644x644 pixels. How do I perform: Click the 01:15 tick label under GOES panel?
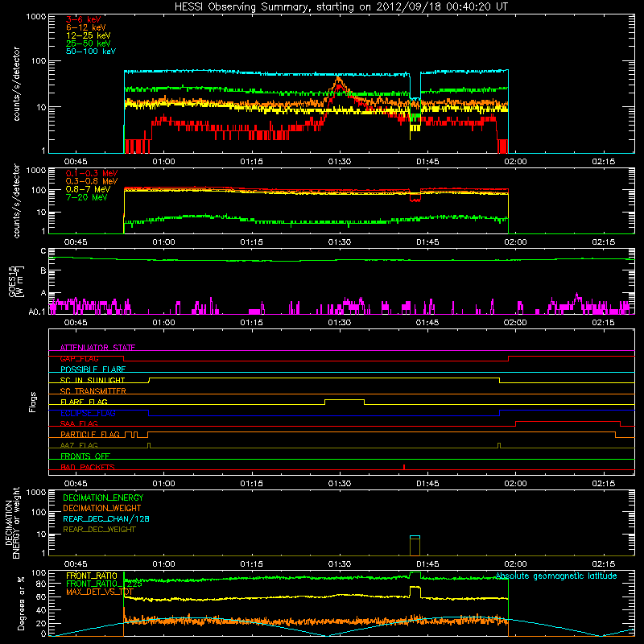click(252, 323)
